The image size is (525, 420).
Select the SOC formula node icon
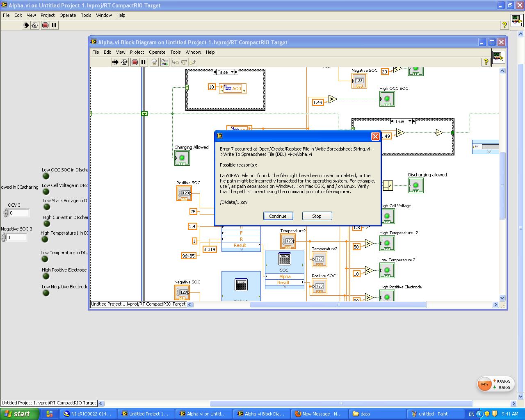tap(284, 259)
